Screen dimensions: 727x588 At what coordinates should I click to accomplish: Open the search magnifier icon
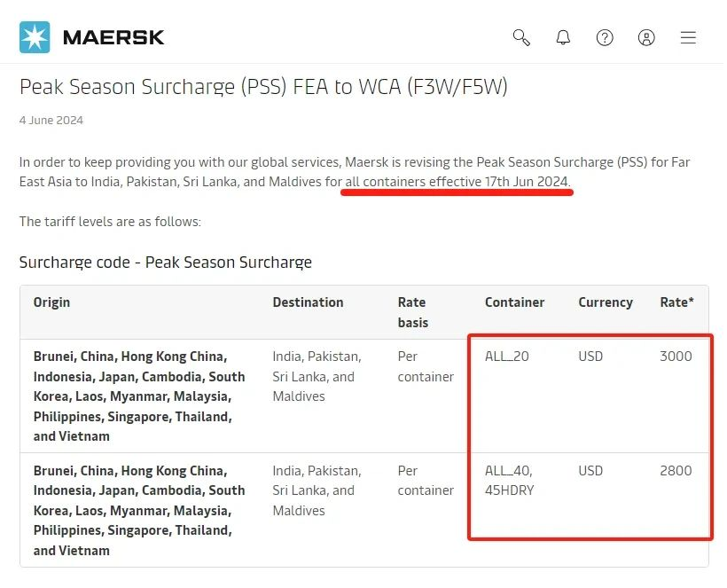(x=521, y=37)
